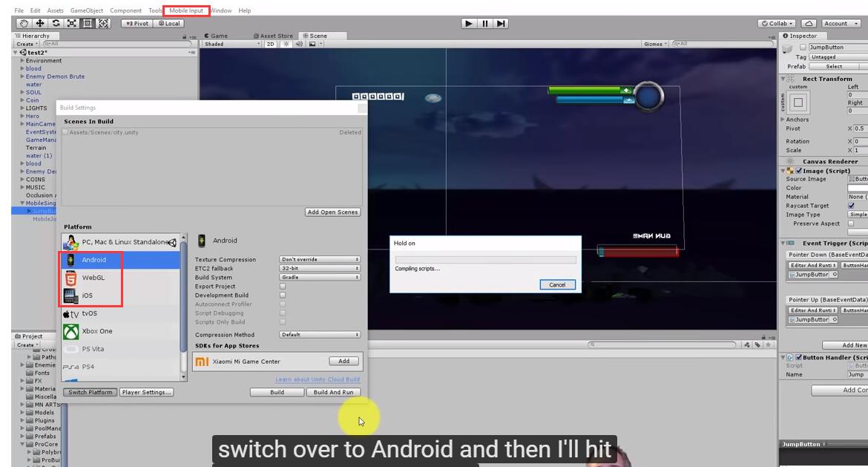Click Project panel search slider field
Screen dimensions: 868x467
point(662,344)
